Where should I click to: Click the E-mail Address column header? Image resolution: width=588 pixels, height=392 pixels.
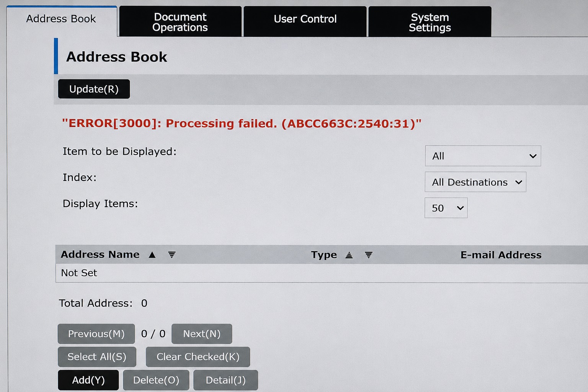[501, 255]
